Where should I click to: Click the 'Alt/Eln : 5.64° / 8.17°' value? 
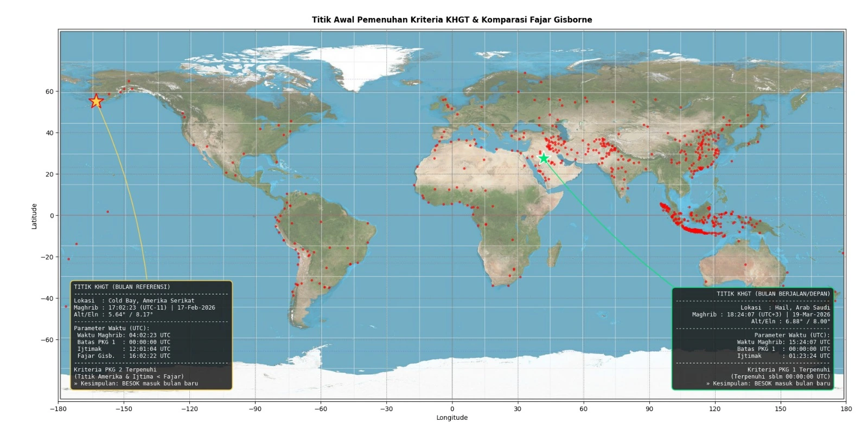pos(113,314)
